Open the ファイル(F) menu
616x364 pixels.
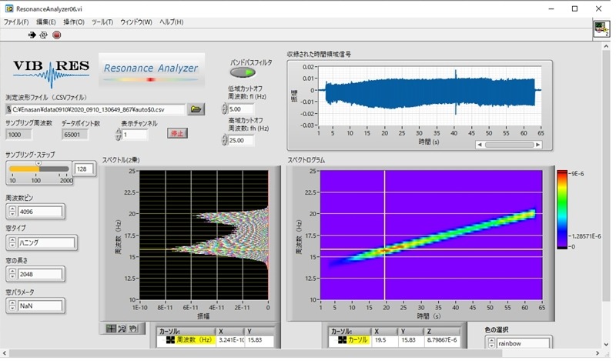pyautogui.click(x=16, y=22)
